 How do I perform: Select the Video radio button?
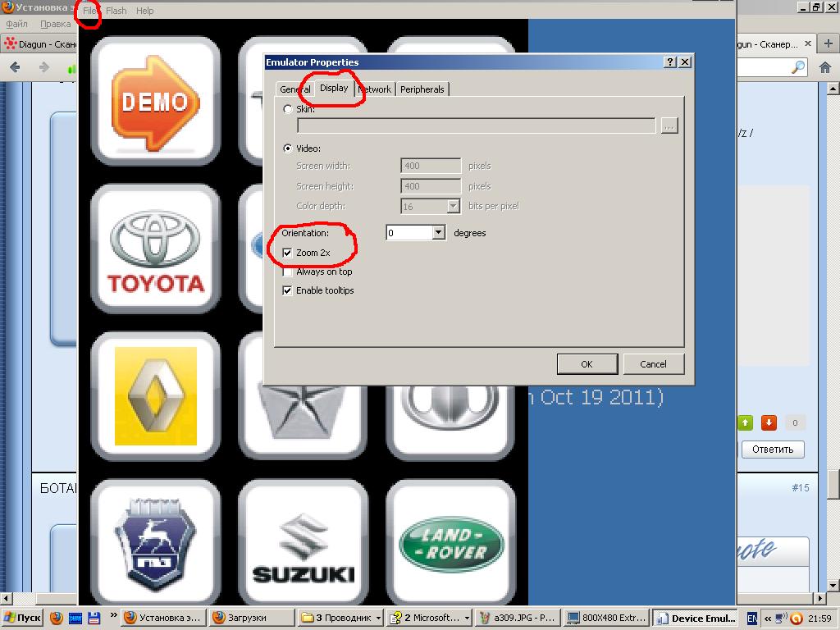point(288,148)
